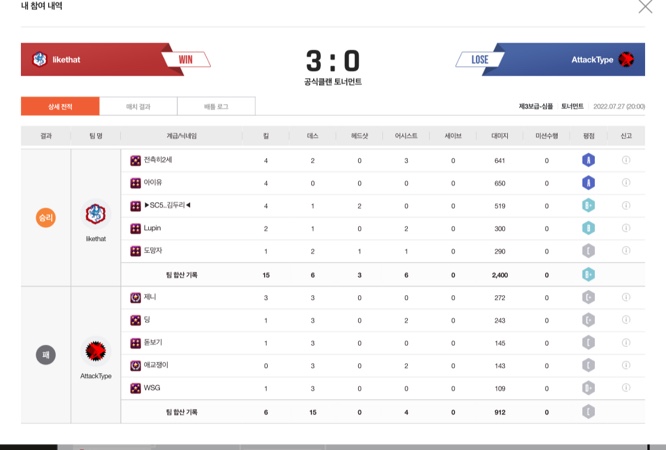666x450 pixels.
Task: Report the player Lupin
Action: pyautogui.click(x=626, y=228)
